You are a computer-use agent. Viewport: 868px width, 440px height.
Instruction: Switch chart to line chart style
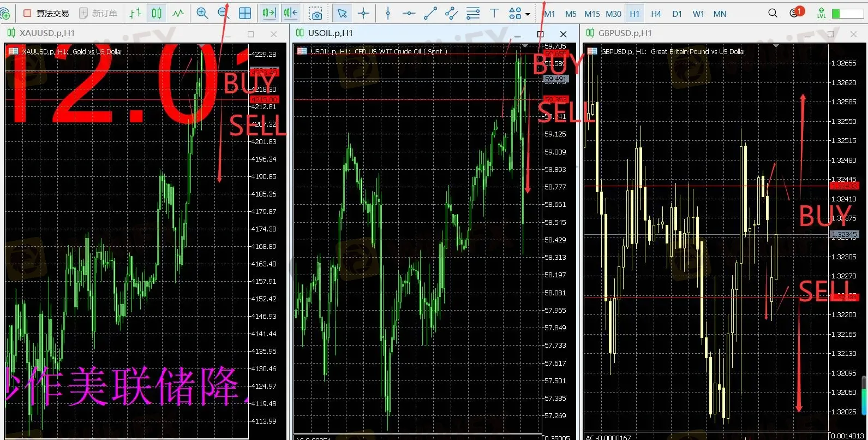point(178,13)
